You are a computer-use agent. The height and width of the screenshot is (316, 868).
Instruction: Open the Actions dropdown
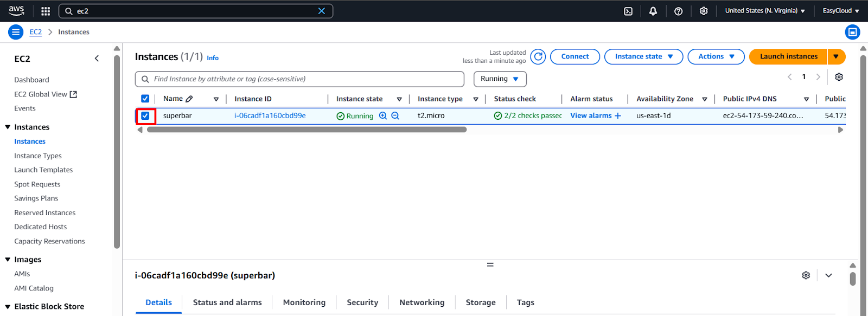pos(716,56)
